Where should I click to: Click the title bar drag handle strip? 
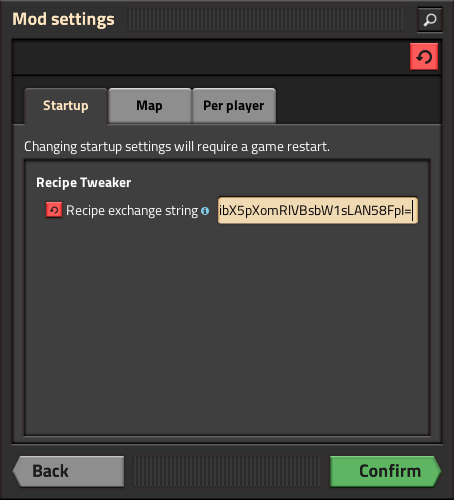[x=266, y=20]
